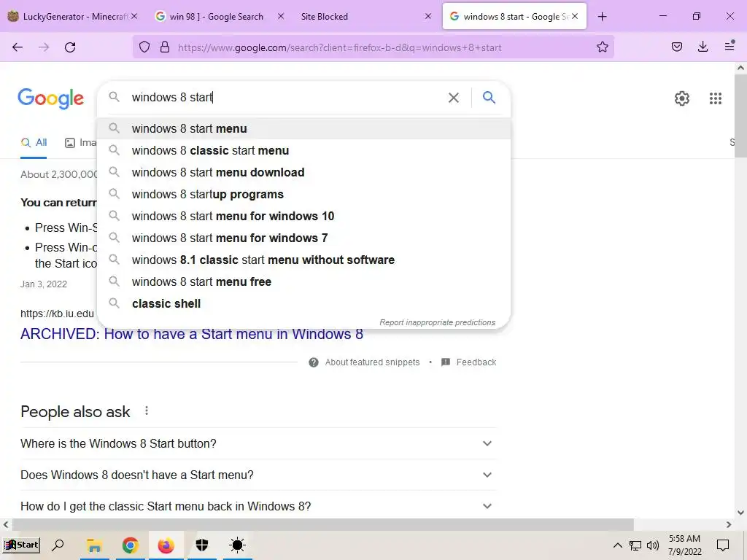Viewport: 747px width, 560px height.
Task: Open network status tray icon
Action: 635,545
